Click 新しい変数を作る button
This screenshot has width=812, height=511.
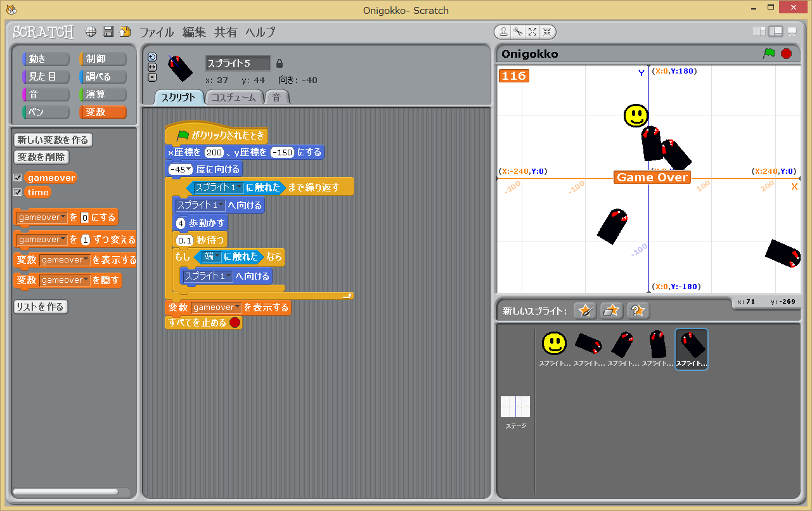point(53,139)
